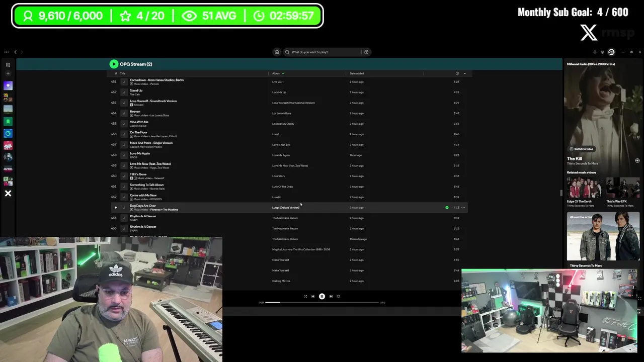
Task: Create new playlist with plus icon
Action: pyautogui.click(x=8, y=73)
